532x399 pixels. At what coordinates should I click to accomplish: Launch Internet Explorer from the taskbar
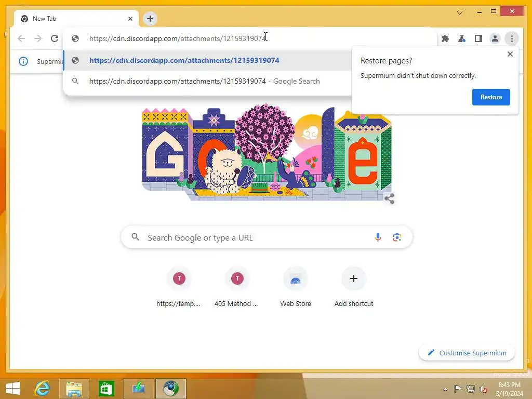pos(43,389)
